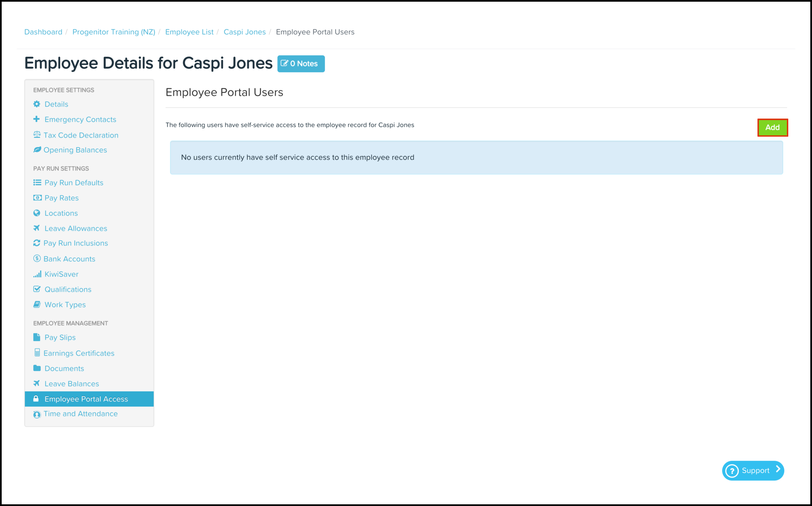Open the 0 Notes button
The image size is (812, 506).
click(301, 64)
